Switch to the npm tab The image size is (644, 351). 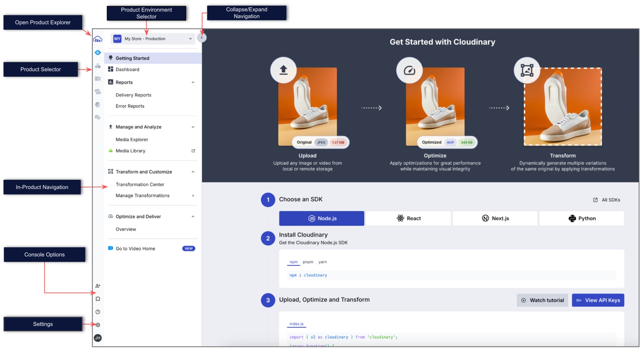(x=293, y=262)
